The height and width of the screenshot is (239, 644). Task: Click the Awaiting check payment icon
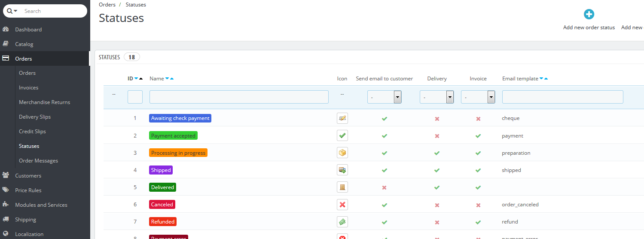[x=342, y=118]
